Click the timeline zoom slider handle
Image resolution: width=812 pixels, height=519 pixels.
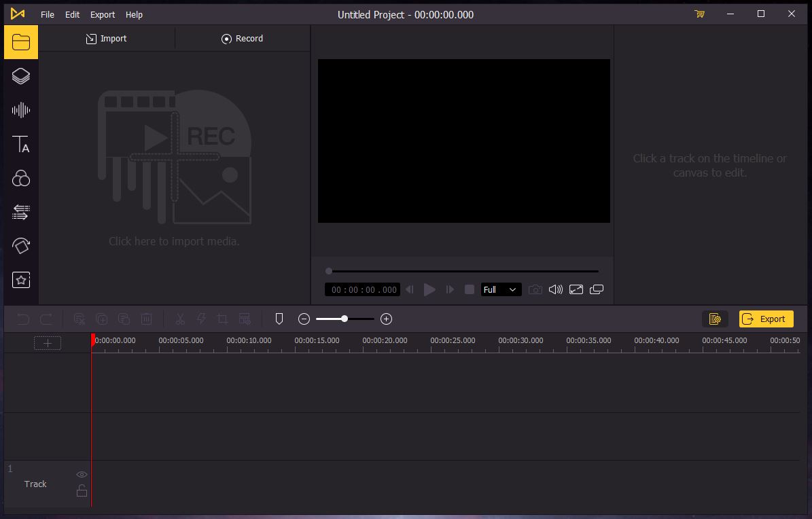345,319
